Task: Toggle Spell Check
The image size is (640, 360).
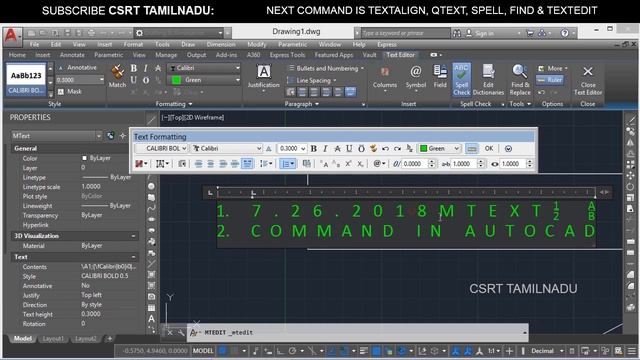Action: tap(461, 80)
